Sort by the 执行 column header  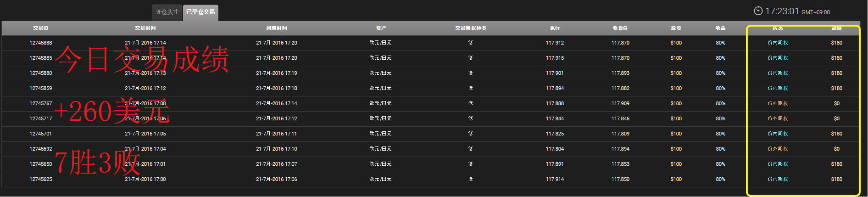click(555, 28)
